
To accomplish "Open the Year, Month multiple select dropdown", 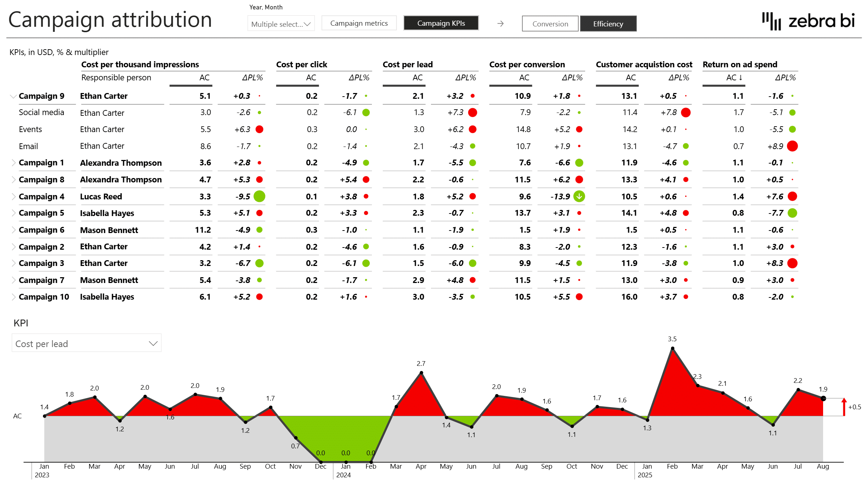I will click(281, 24).
